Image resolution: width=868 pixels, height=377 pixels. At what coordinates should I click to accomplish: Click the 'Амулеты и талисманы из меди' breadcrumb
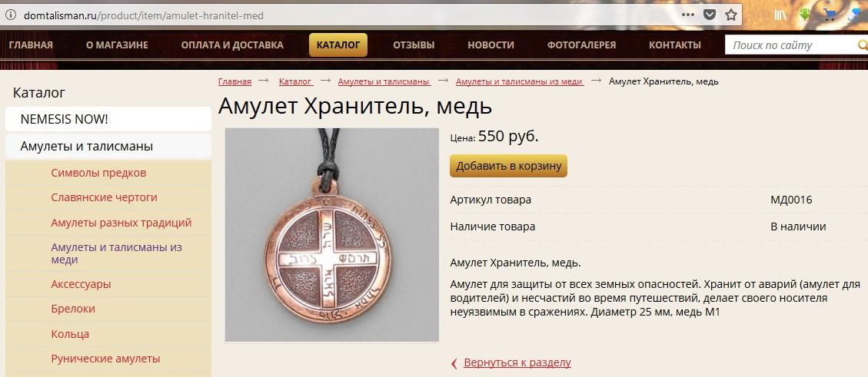[520, 82]
